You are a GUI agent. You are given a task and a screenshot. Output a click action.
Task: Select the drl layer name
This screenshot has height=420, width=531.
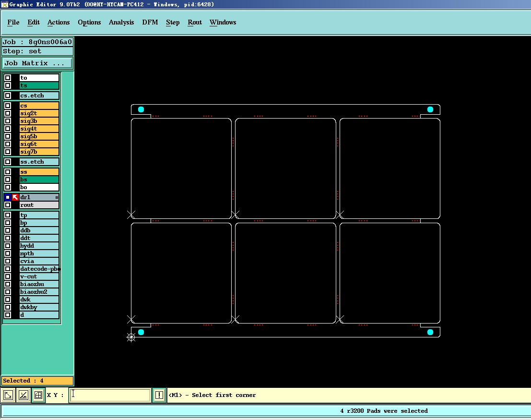[x=39, y=197]
